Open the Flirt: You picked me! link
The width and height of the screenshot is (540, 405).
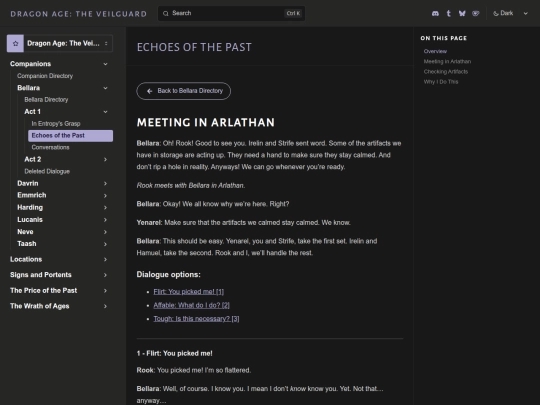(x=188, y=292)
